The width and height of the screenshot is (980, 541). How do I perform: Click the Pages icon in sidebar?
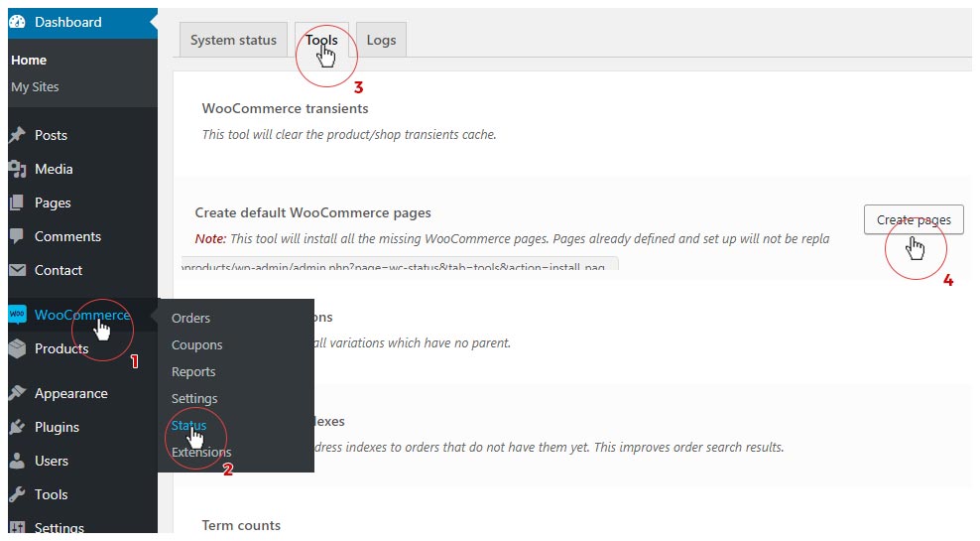tap(17, 203)
